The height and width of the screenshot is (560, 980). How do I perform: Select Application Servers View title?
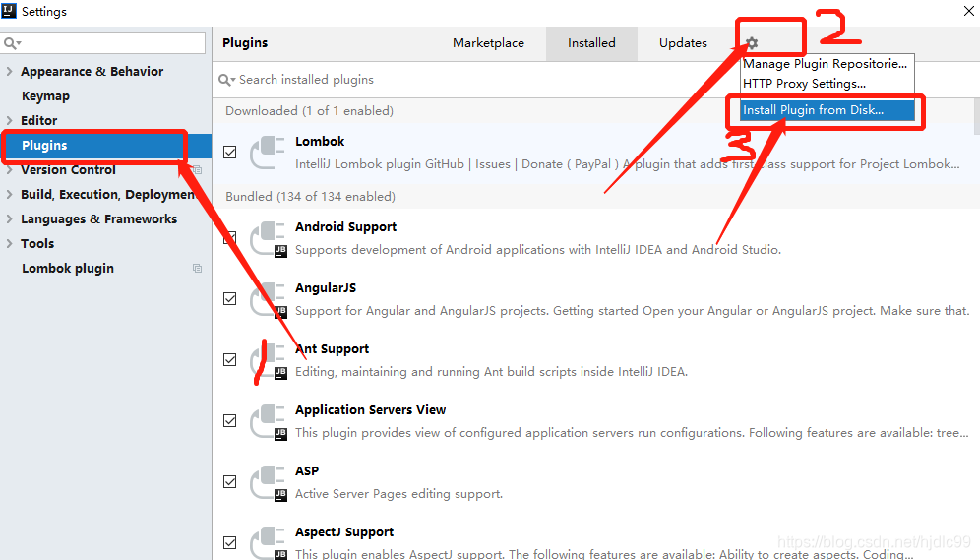tap(371, 410)
